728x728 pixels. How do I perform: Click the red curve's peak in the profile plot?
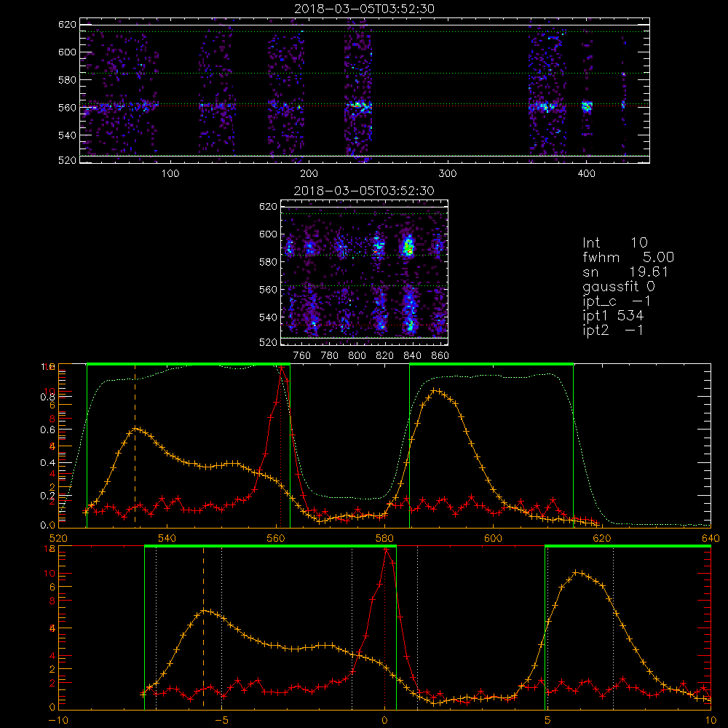tap(281, 367)
